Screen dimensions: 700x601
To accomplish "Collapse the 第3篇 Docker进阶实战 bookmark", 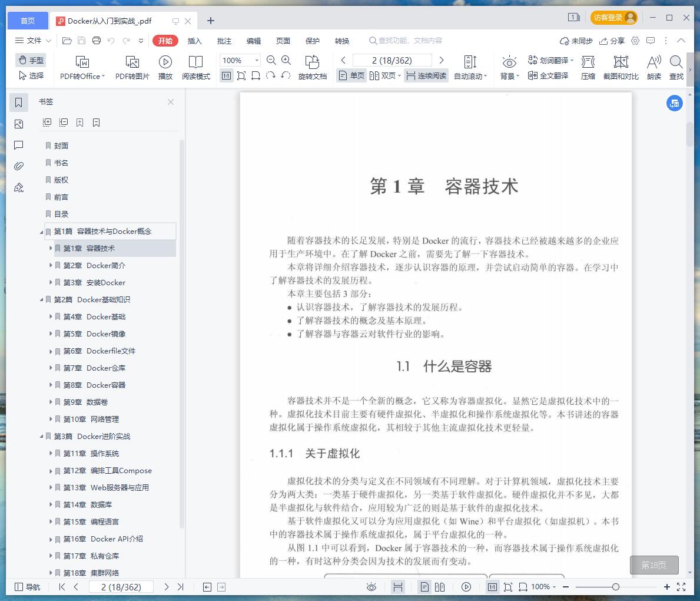I will coord(42,437).
